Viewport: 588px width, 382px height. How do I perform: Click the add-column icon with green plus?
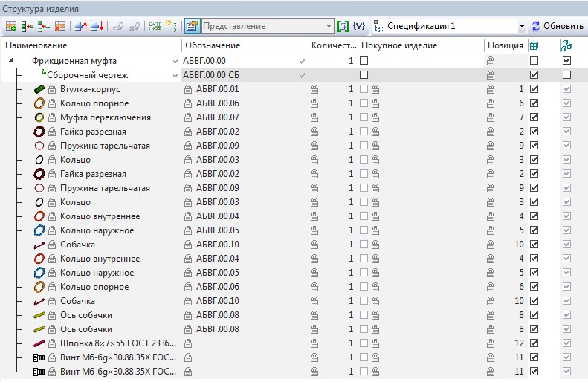10,26
